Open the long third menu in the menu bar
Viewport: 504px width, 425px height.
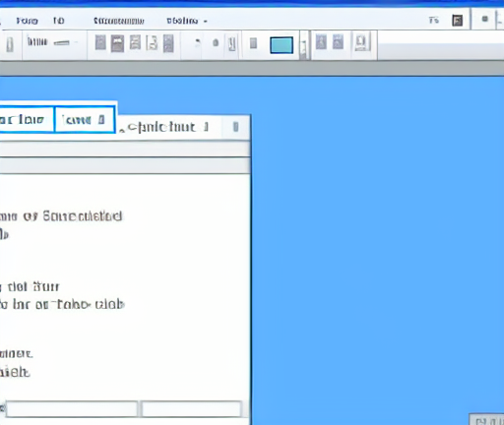pos(119,21)
